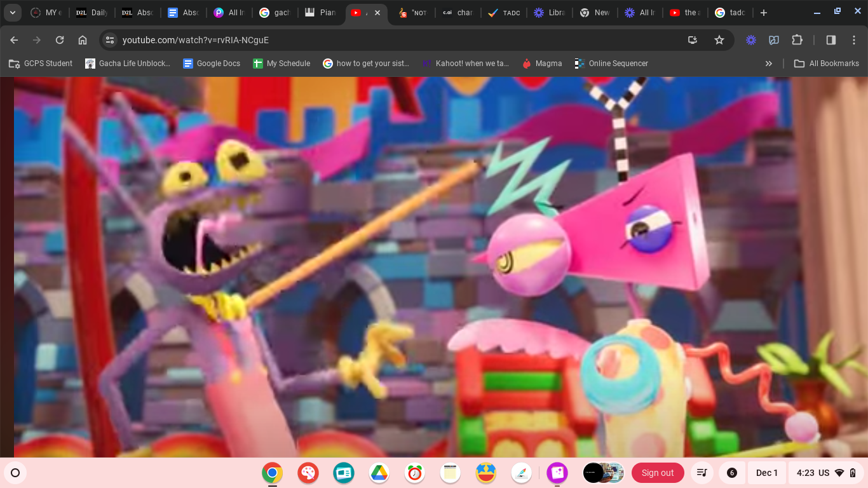View site information icon in address bar
The width and height of the screenshot is (868, 488).
[110, 40]
